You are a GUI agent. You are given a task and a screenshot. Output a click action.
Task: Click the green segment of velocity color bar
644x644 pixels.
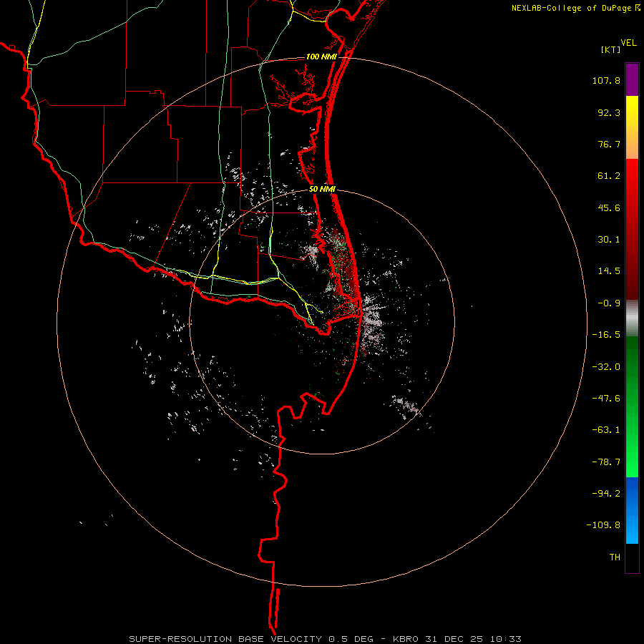point(632,406)
